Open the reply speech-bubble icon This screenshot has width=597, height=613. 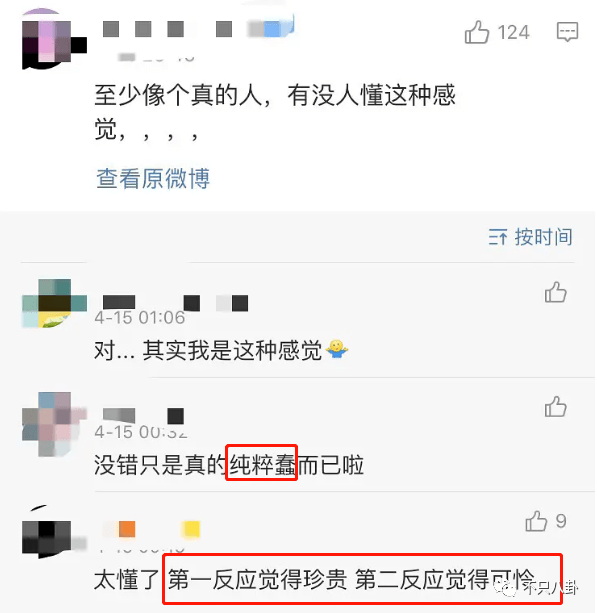tap(567, 32)
